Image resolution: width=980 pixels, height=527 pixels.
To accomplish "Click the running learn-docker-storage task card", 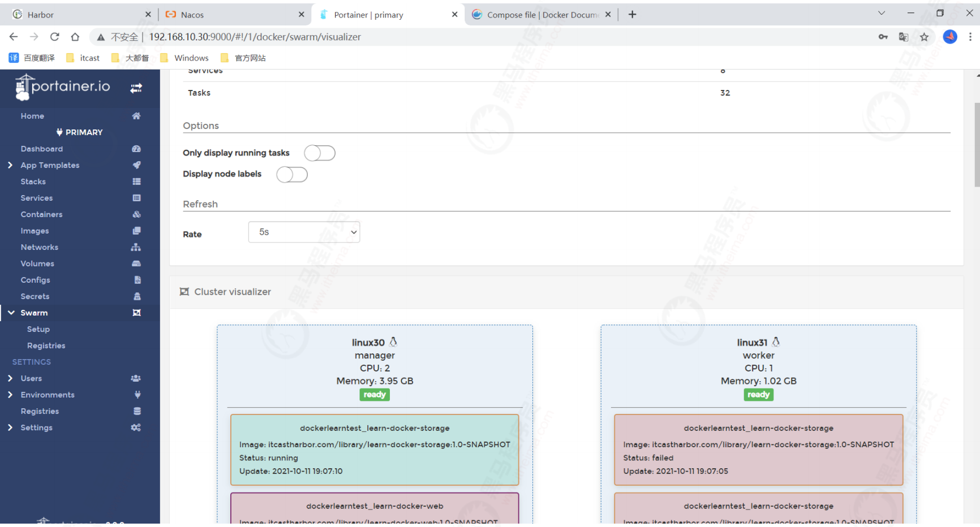I will tap(375, 450).
